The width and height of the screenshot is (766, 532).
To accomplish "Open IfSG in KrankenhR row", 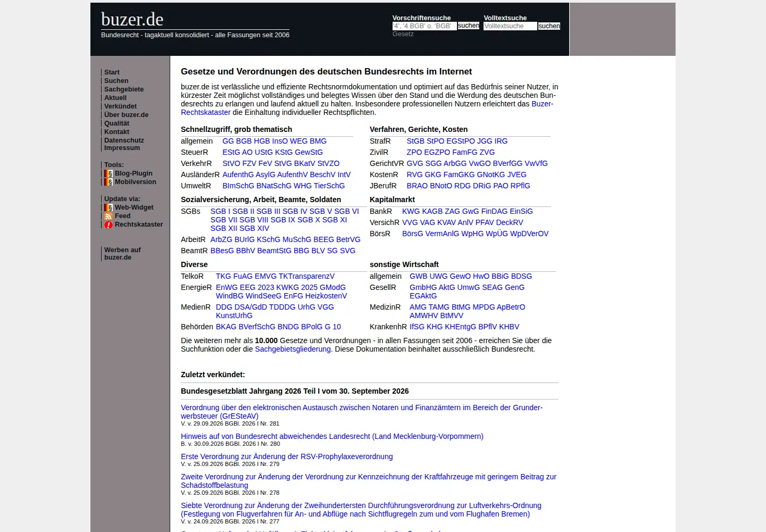I will pyautogui.click(x=417, y=327).
